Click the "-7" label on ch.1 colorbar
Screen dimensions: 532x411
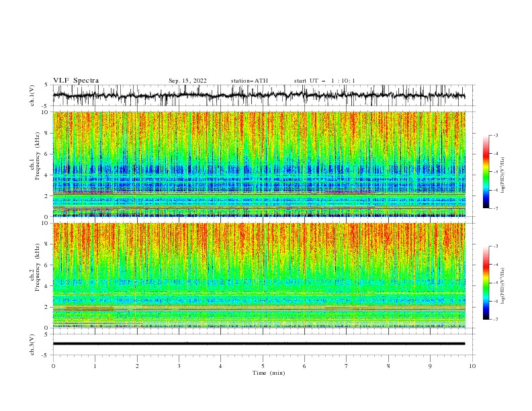pos(496,208)
